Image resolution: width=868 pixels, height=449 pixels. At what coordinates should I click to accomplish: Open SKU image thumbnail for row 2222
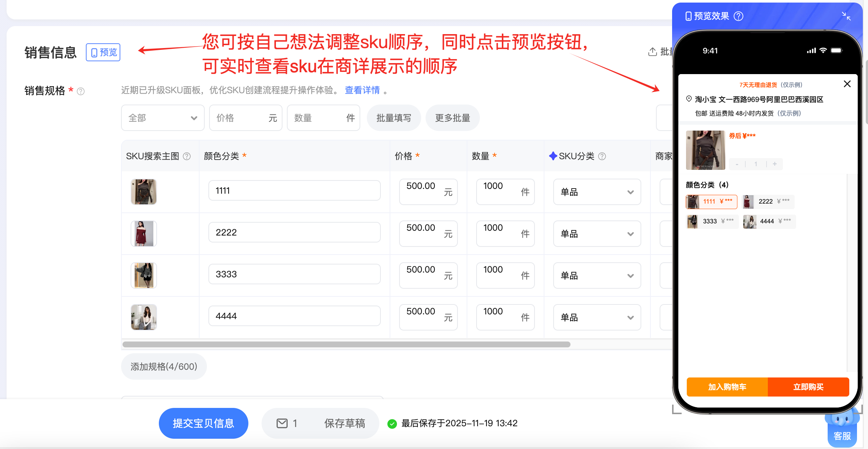tap(144, 233)
